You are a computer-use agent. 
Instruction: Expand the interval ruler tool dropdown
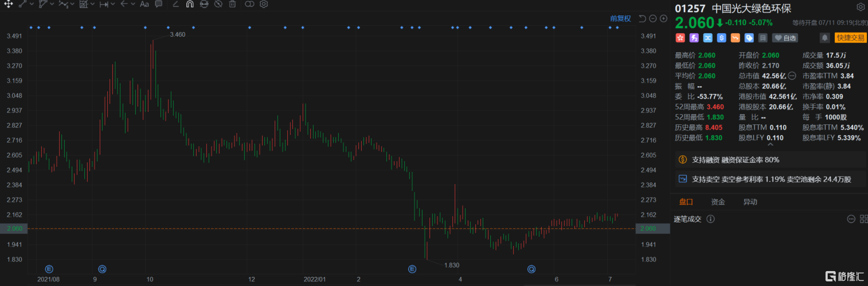[113, 4]
